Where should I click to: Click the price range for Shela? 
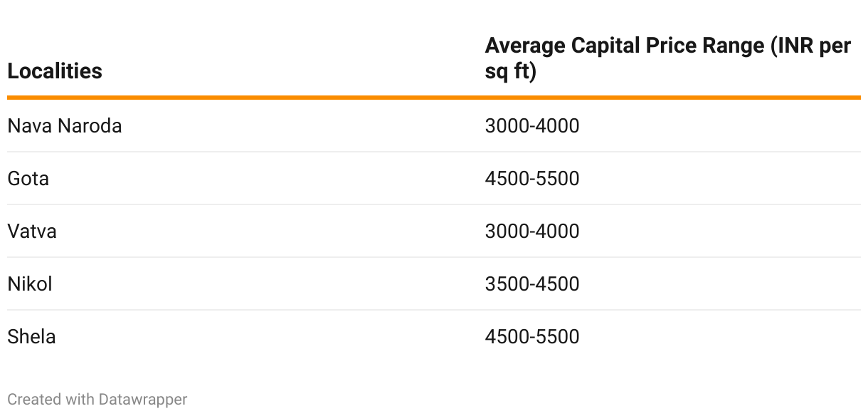(x=532, y=337)
